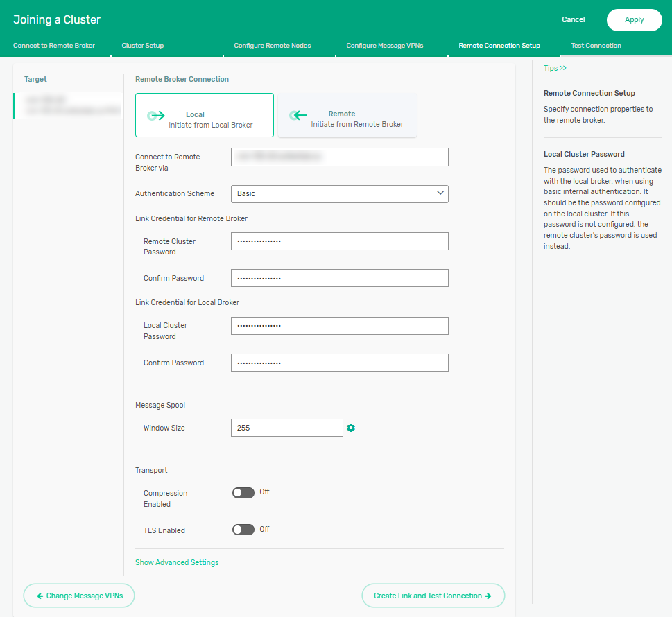
Task: Click Cancel in the header
Action: pyautogui.click(x=573, y=20)
